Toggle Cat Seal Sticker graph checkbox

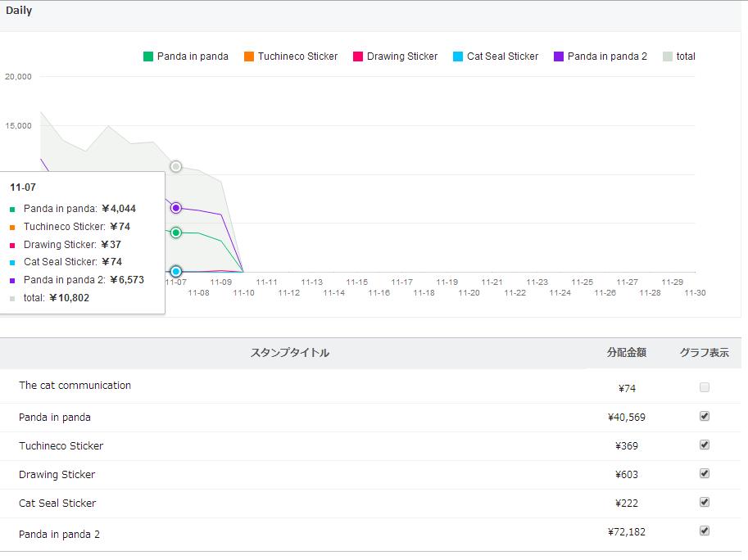pos(705,502)
